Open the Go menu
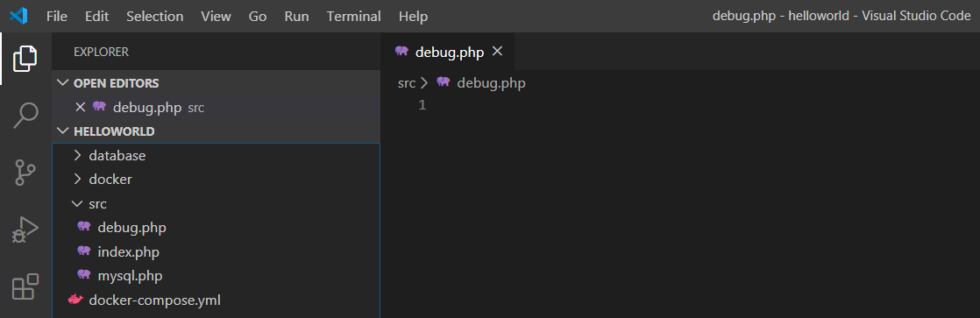 coord(258,17)
